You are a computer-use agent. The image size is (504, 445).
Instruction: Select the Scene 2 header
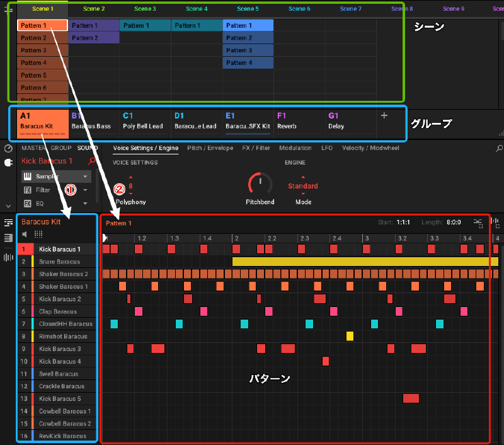94,9
